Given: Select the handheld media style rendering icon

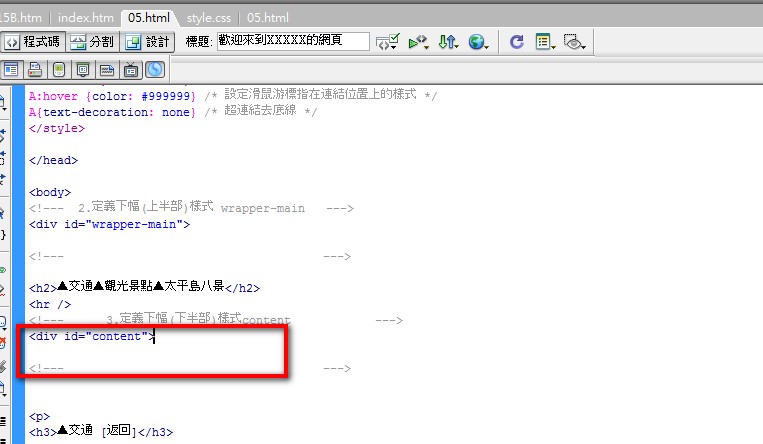Looking at the screenshot, I should [x=59, y=69].
